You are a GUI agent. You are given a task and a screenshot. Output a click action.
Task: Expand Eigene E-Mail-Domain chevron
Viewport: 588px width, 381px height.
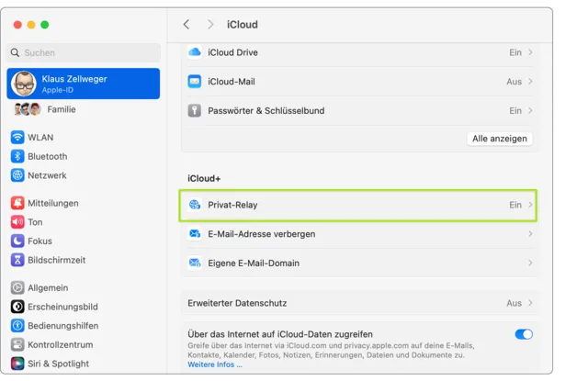click(x=530, y=263)
